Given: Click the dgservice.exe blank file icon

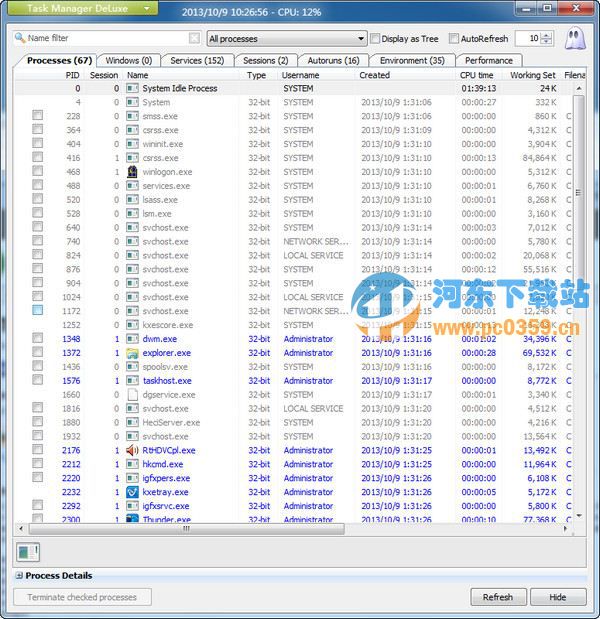Looking at the screenshot, I should point(133,395).
